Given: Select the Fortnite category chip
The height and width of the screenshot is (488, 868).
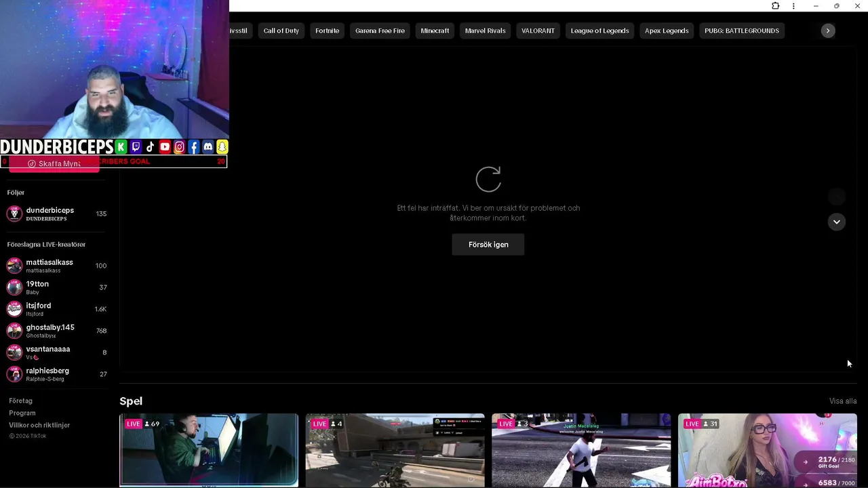Looking at the screenshot, I should pos(327,30).
